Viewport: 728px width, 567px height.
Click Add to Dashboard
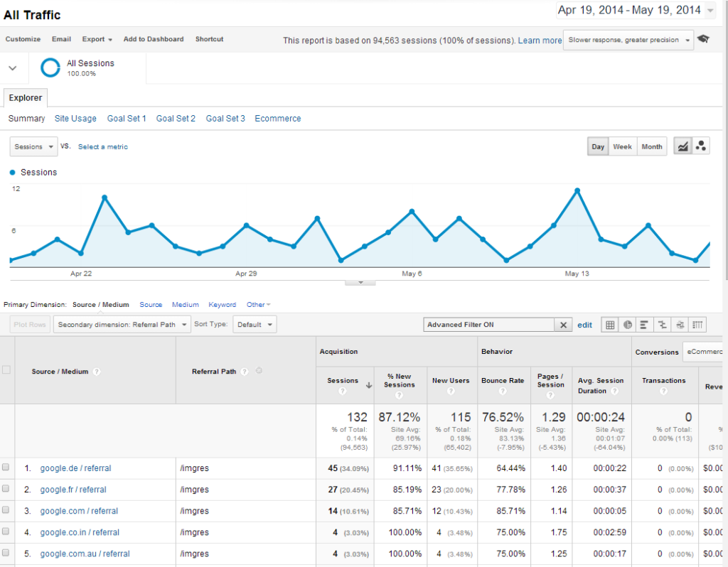pos(154,40)
